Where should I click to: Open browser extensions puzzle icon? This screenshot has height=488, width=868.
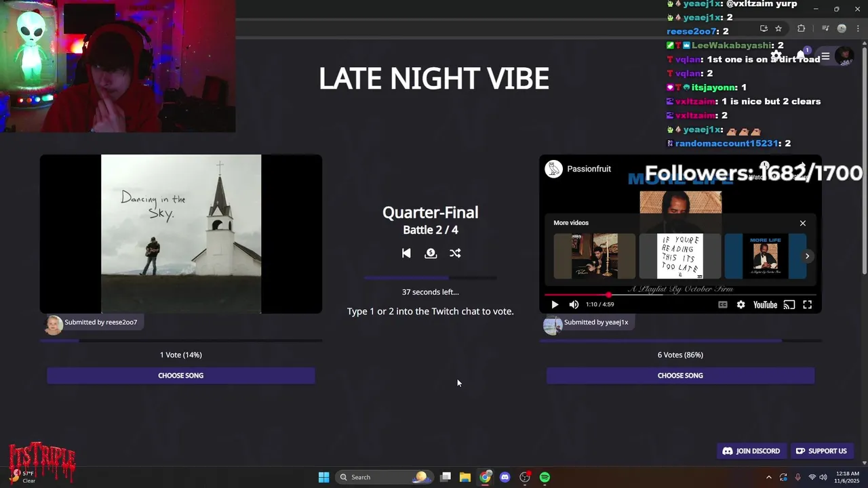pyautogui.click(x=801, y=28)
